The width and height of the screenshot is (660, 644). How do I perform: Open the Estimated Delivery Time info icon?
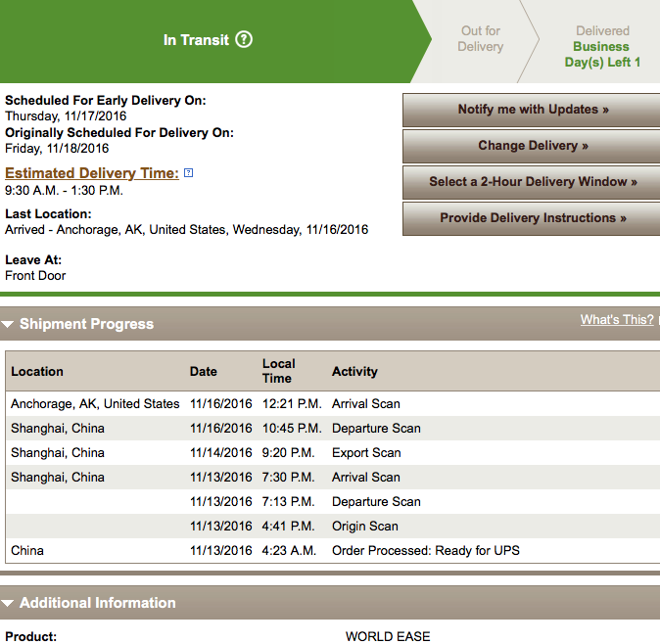pos(189,173)
